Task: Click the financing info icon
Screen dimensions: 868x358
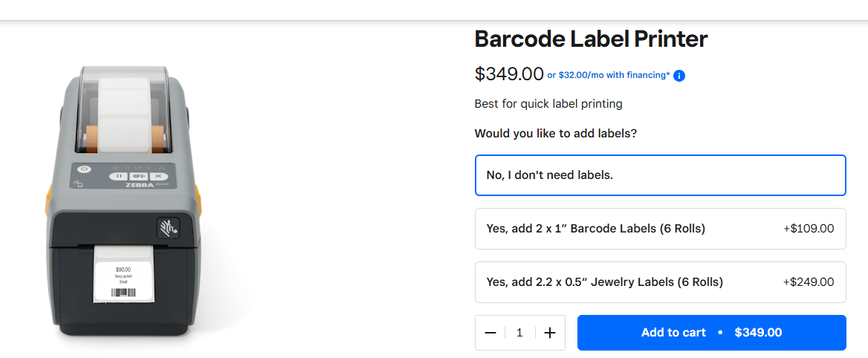Action: [679, 75]
